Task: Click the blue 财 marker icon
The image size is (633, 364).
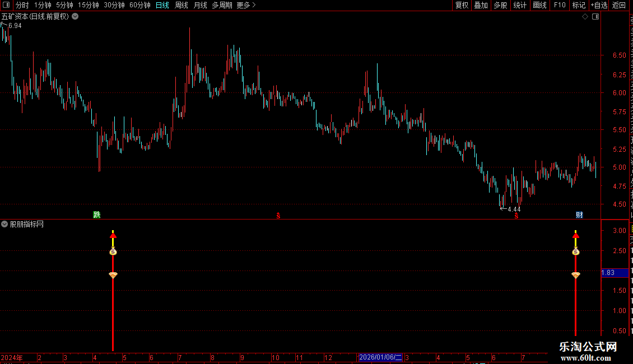Action: [x=579, y=214]
